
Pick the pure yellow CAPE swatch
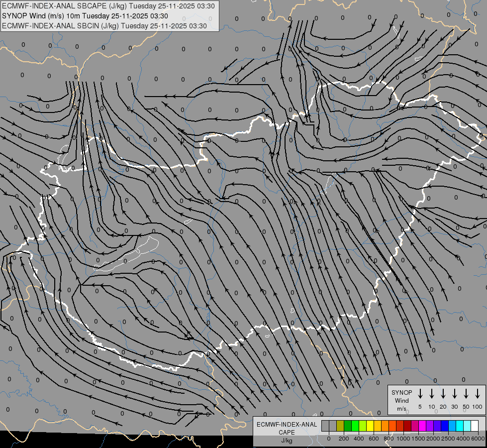click(x=370, y=426)
